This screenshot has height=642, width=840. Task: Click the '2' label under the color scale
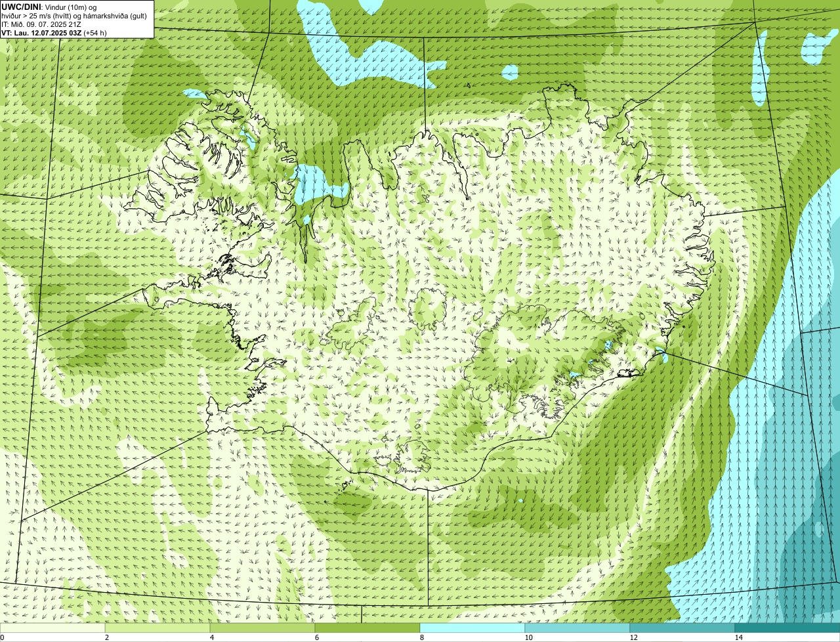coord(106,637)
